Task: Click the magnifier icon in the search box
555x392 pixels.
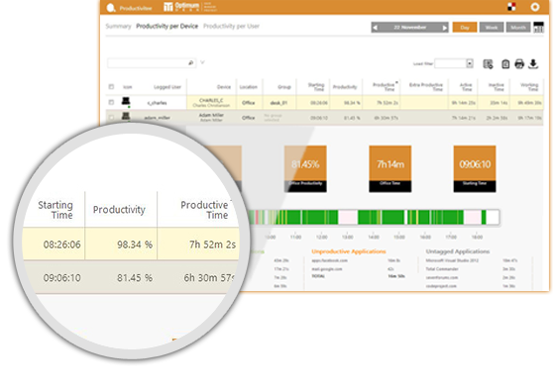Action: coord(190,63)
